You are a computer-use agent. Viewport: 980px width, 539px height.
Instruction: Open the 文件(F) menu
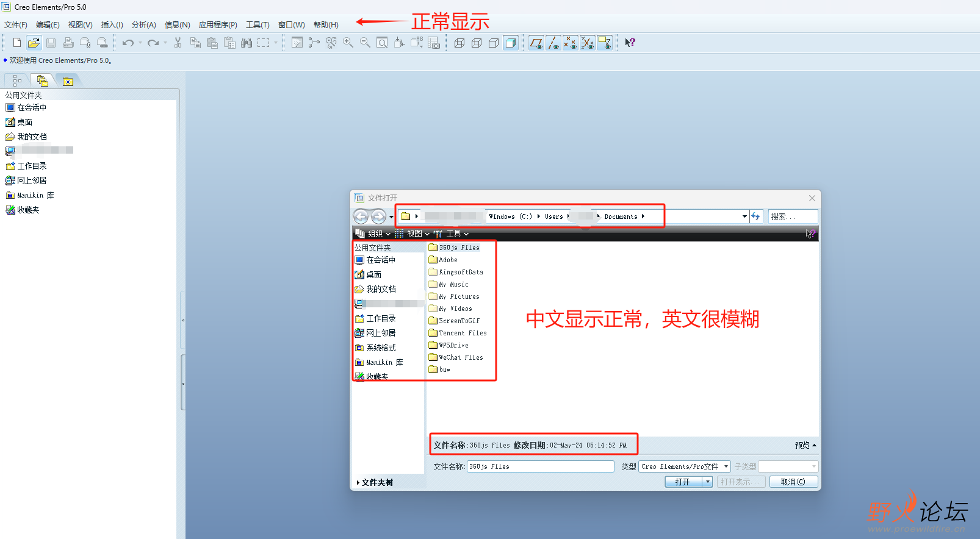click(16, 25)
